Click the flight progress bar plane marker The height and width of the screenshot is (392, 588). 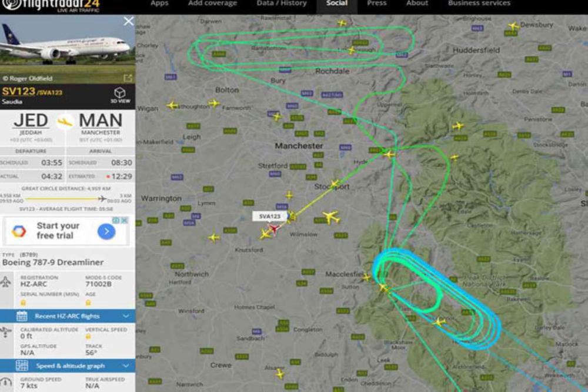[x=102, y=198]
